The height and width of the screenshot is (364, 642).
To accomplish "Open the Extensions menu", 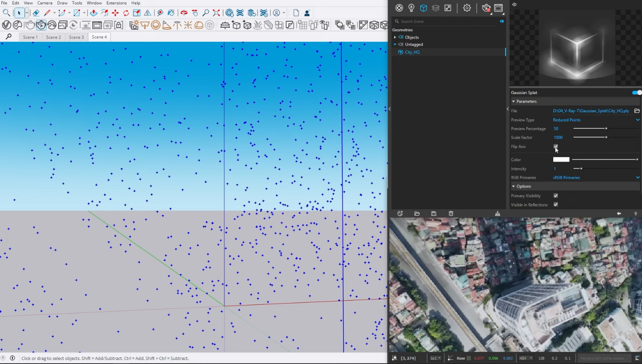I will pos(116,3).
